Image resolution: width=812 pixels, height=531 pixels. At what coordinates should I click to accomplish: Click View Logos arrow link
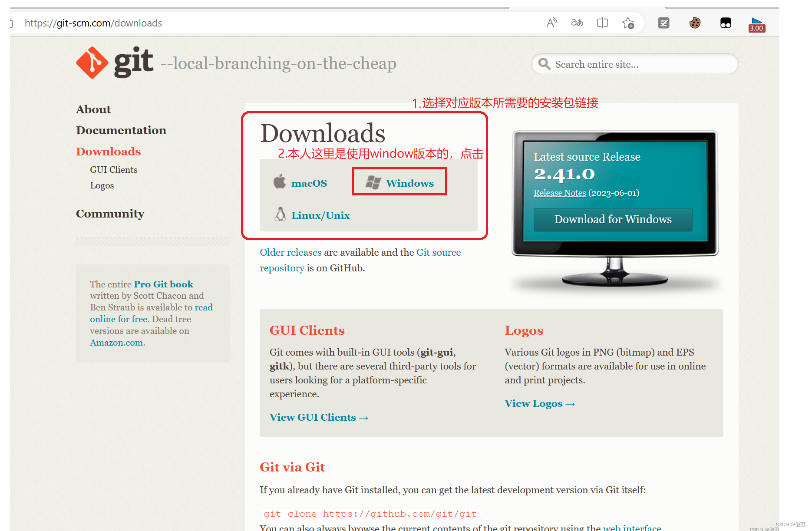[540, 403]
